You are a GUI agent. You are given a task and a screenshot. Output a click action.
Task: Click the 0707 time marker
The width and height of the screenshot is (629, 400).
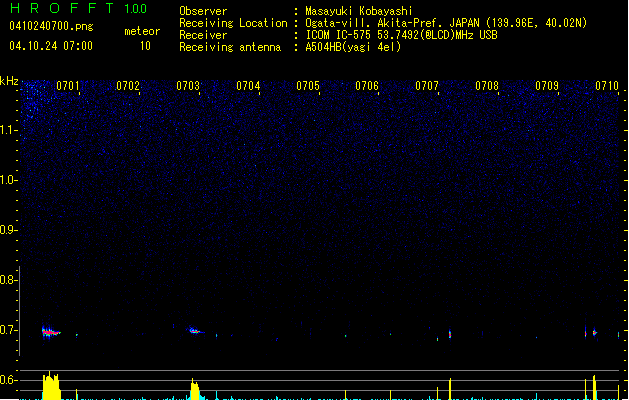tap(427, 86)
